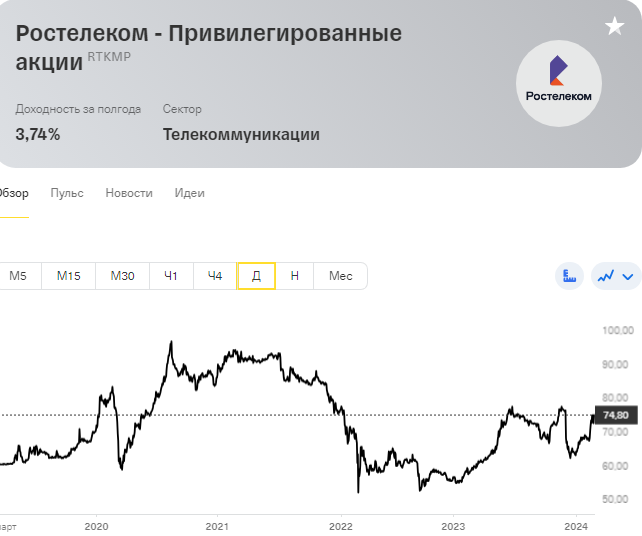Image resolution: width=642 pixels, height=536 pixels.
Task: Switch to the Пульс tab
Action: coord(67,193)
